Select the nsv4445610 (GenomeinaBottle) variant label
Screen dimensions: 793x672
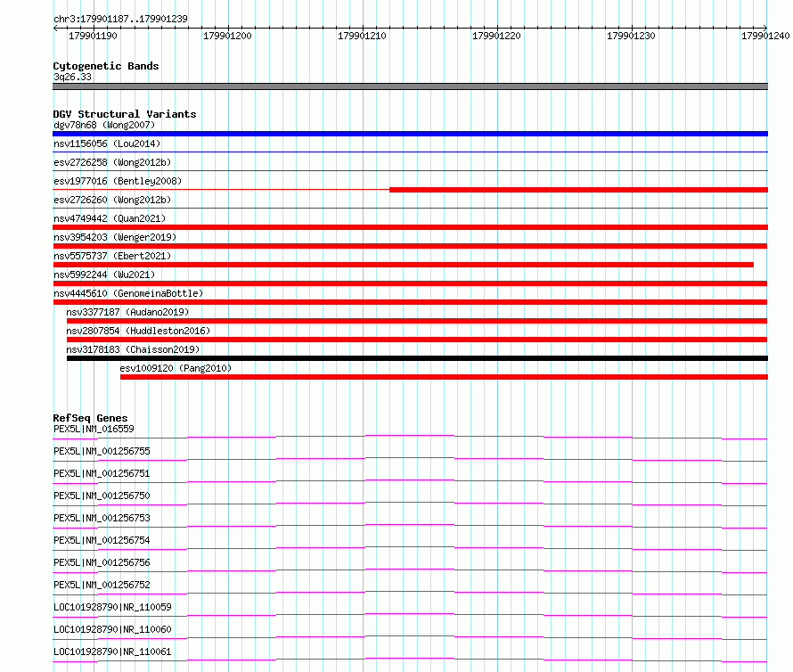click(x=128, y=293)
